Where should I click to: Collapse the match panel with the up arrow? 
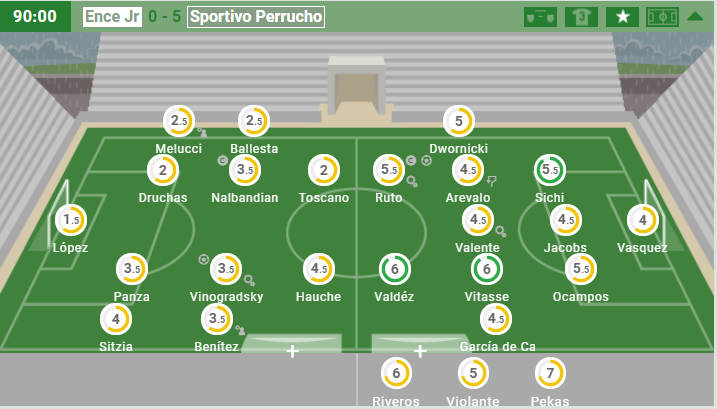pos(695,17)
